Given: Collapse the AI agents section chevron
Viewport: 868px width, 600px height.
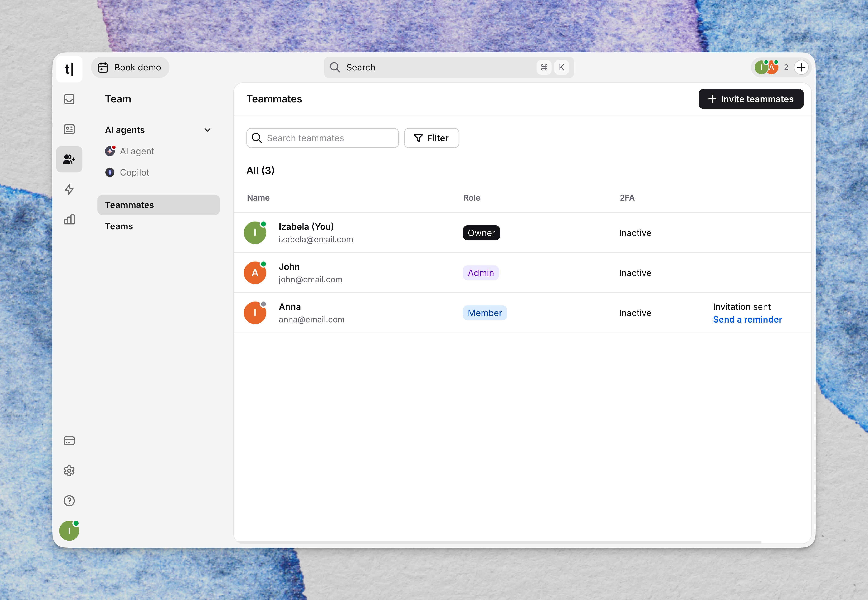Looking at the screenshot, I should tap(207, 130).
